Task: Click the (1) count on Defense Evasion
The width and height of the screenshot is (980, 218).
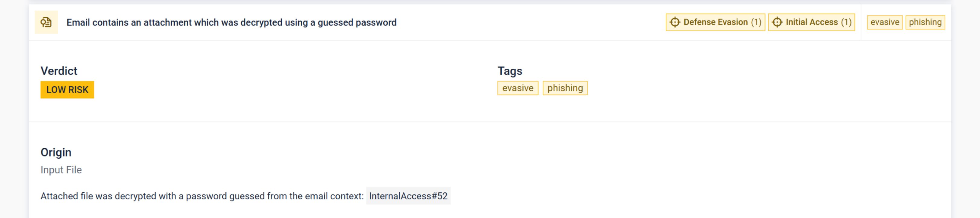Action: [756, 22]
